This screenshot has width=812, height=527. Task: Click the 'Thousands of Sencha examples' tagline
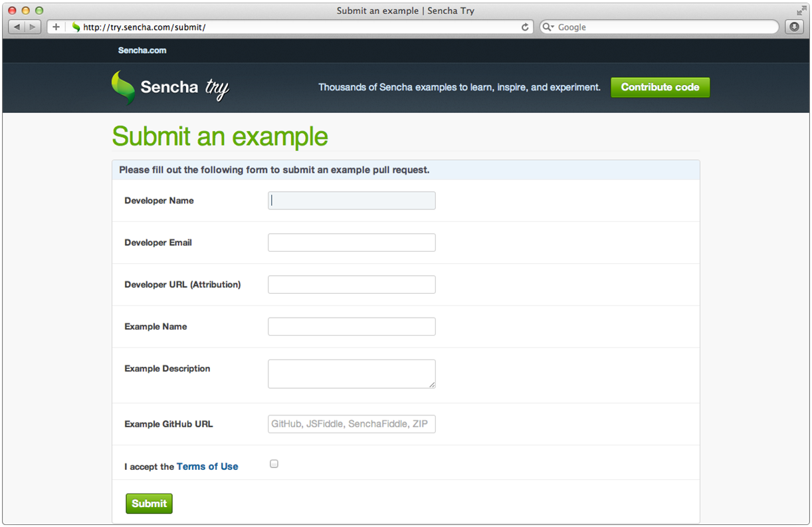459,87
